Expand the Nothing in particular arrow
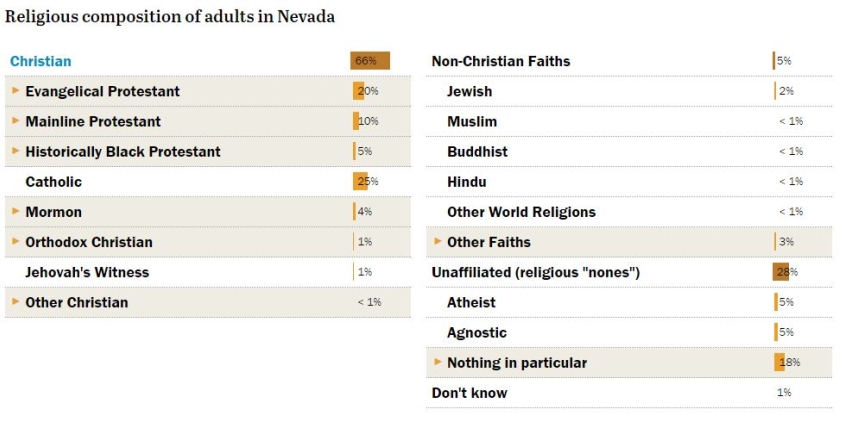The width and height of the screenshot is (846, 422). click(x=438, y=362)
